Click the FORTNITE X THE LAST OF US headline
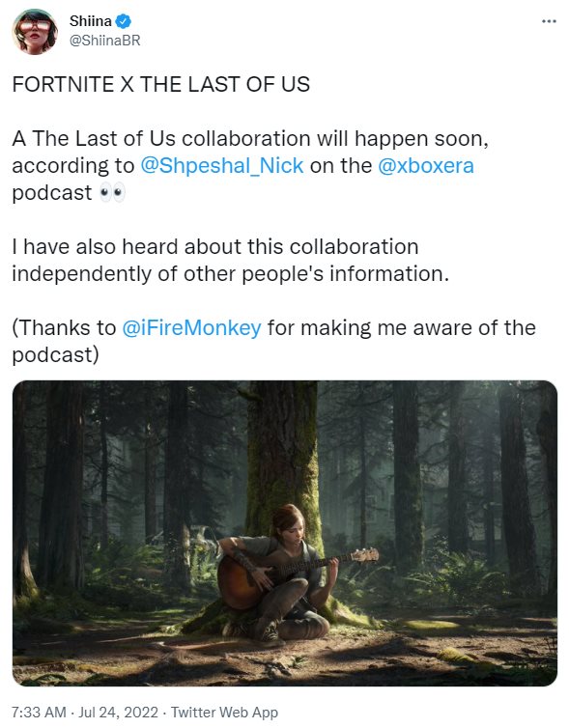This screenshot has height=728, width=569. (160, 85)
